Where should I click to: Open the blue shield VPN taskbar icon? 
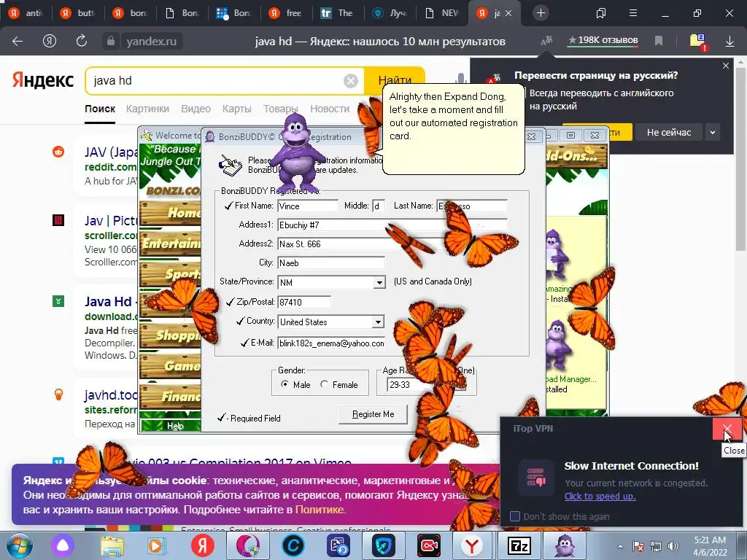pyautogui.click(x=383, y=546)
